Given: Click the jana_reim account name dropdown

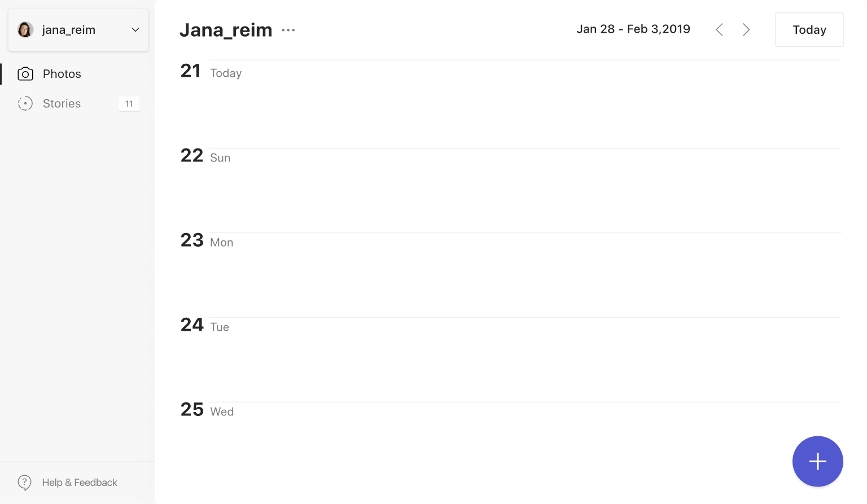Looking at the screenshot, I should pyautogui.click(x=69, y=30).
